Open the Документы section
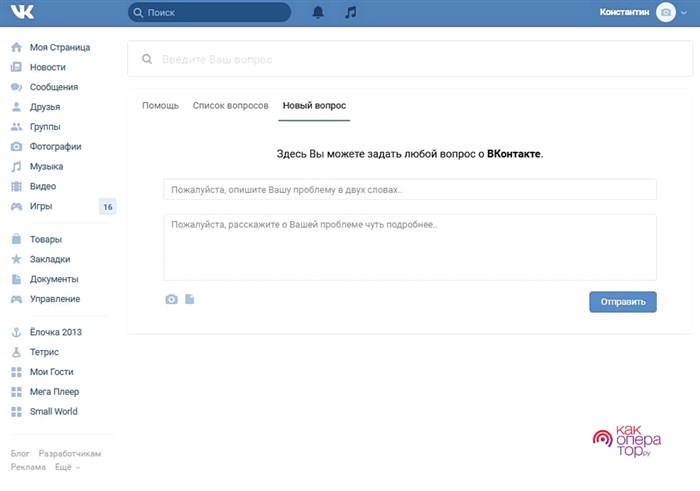The width and height of the screenshot is (700, 491). pyautogui.click(x=54, y=279)
